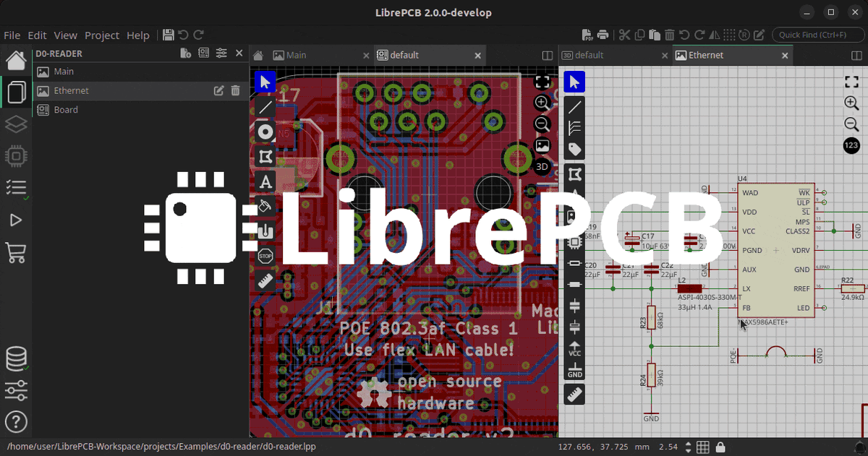Select the schematic Net Label tag tool
Screen dimensions: 868x456
point(575,150)
